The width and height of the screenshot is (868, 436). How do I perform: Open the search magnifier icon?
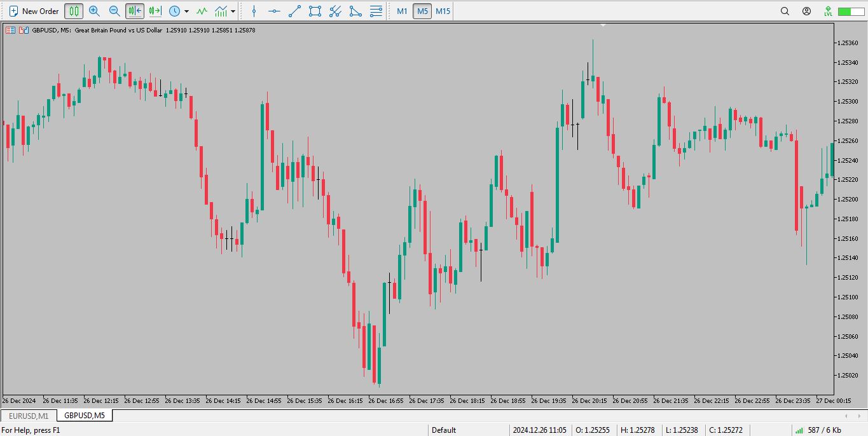[785, 11]
